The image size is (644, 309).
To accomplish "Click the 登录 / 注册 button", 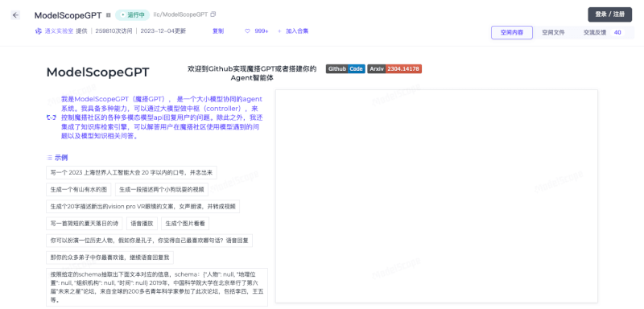I will pos(610,14).
